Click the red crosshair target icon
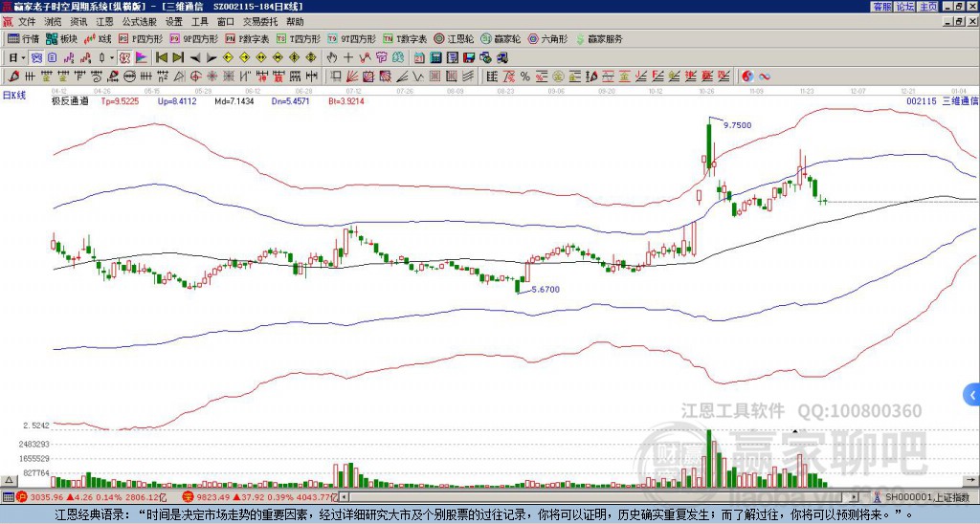This screenshot has width=980, height=524. tap(195, 76)
